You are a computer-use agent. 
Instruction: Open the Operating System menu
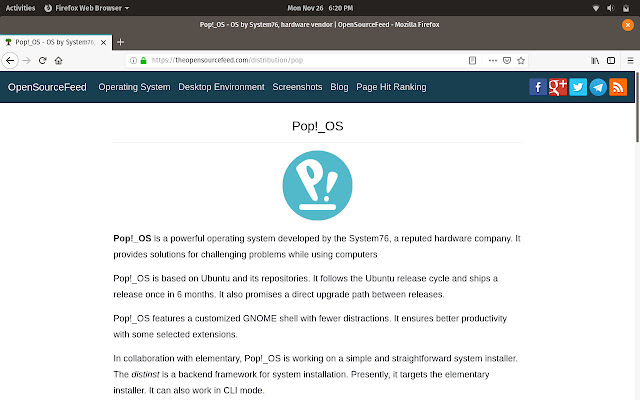coord(134,87)
